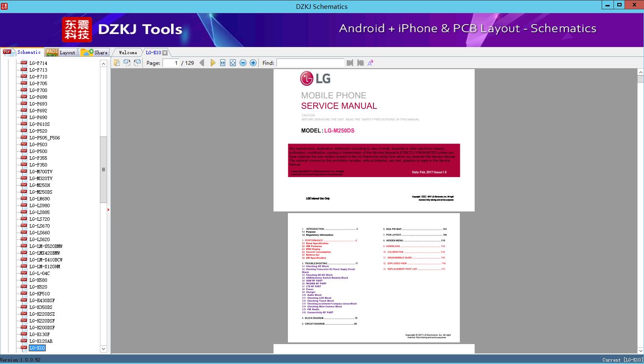This screenshot has height=364, width=644.
Task: Switch to the PADS Layout tab
Action: point(61,53)
